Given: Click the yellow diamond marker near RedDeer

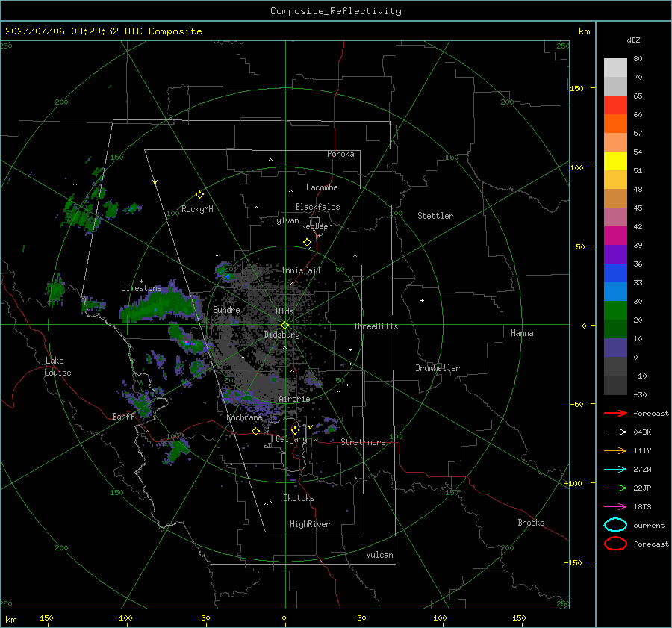Looking at the screenshot, I should [307, 243].
